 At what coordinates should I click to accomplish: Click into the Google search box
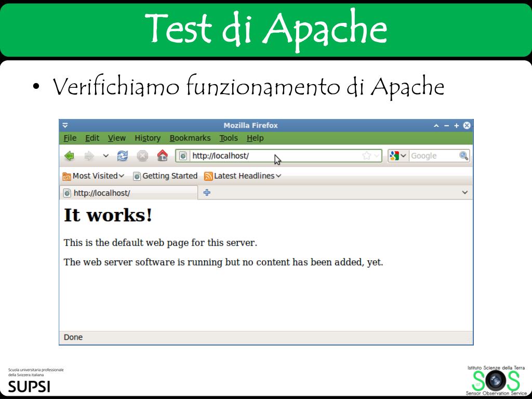pos(434,156)
